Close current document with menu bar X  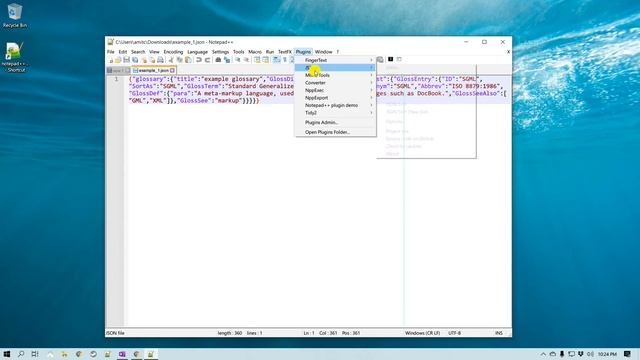(508, 52)
